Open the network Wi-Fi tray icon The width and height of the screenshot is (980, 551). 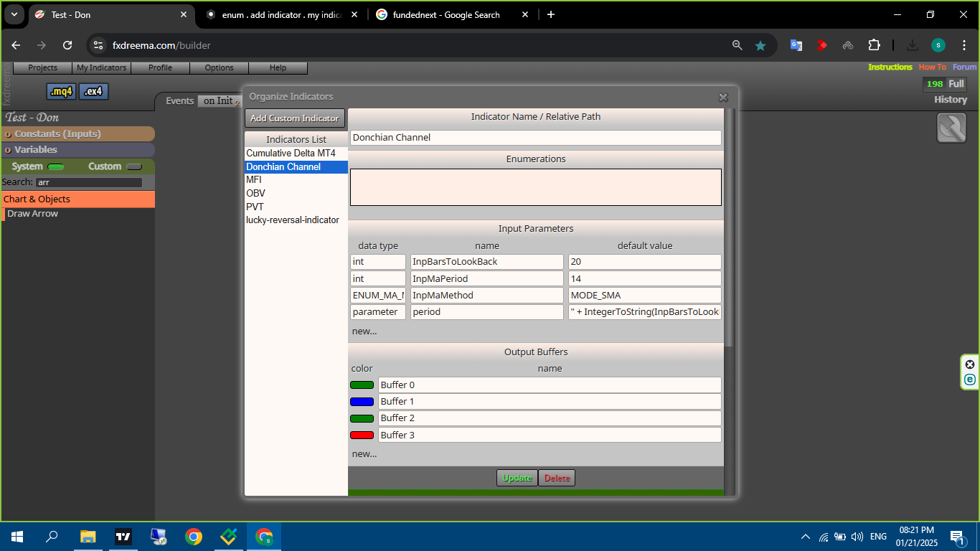(x=824, y=537)
